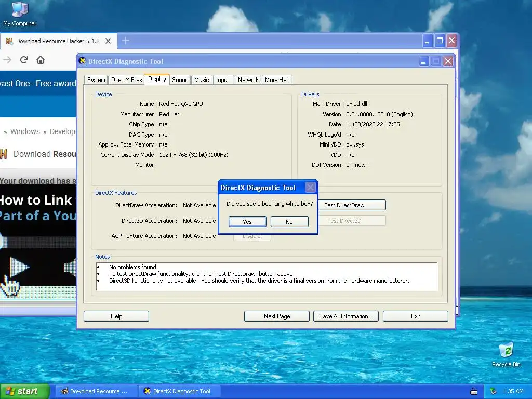Click the Red Hat QXL GPU name

(x=181, y=104)
